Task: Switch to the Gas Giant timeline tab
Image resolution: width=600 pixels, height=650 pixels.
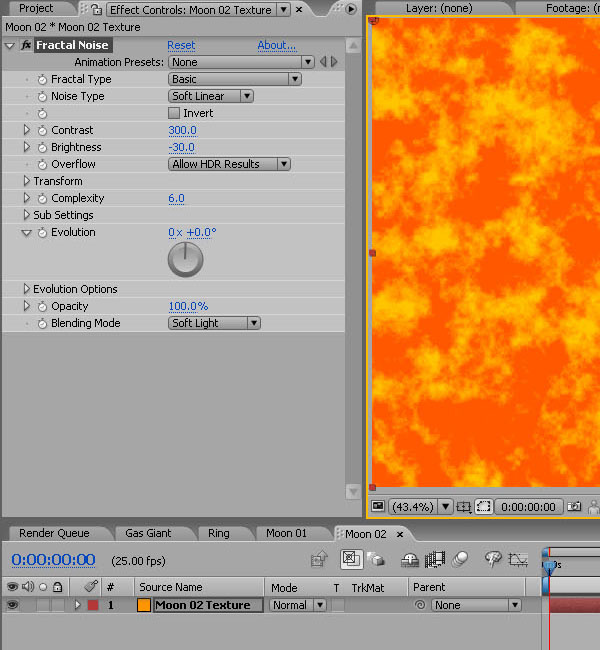Action: 148,533
